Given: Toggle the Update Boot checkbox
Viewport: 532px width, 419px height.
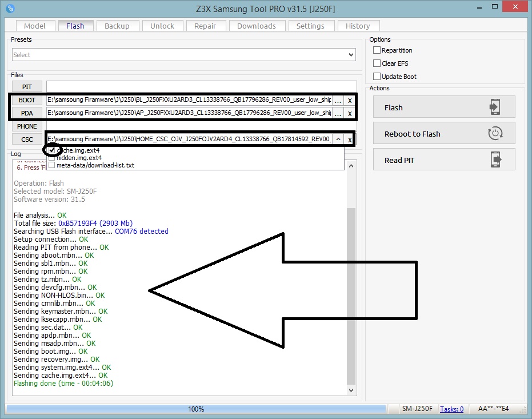Looking at the screenshot, I should pyautogui.click(x=377, y=77).
